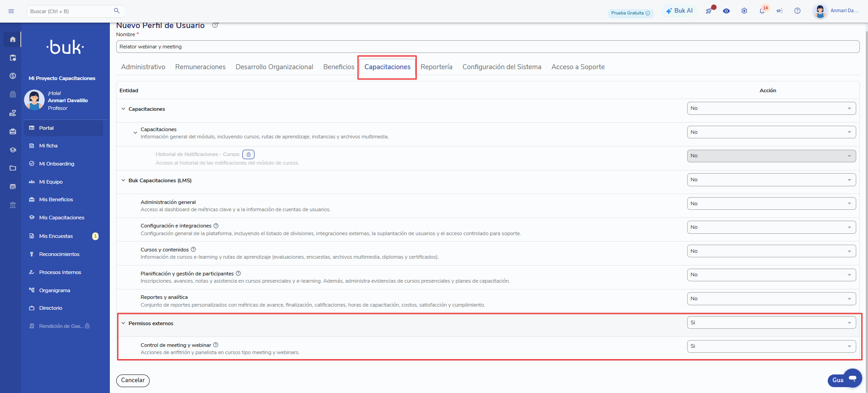Click the Anmari Davalillo sidebar avatar
The image size is (868, 393).
[34, 100]
